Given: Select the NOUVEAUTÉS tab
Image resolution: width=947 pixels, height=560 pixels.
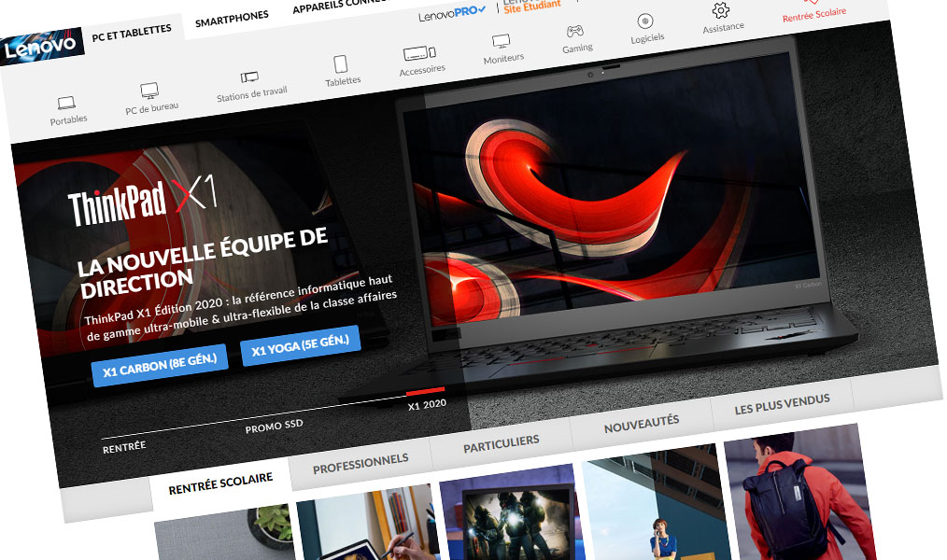Looking at the screenshot, I should [642, 424].
